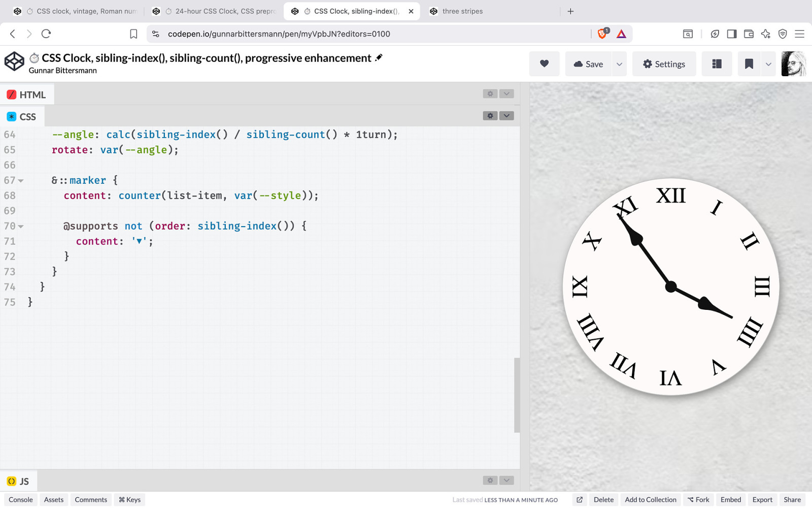Screen dimensions: 812x508
Task: Click the CSS editor vertical scrollbar
Action: click(x=517, y=395)
